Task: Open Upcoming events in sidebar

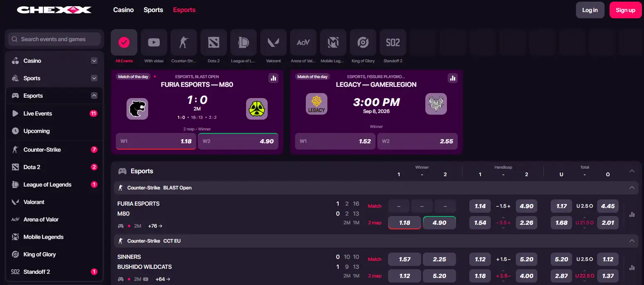Action: 54,131
